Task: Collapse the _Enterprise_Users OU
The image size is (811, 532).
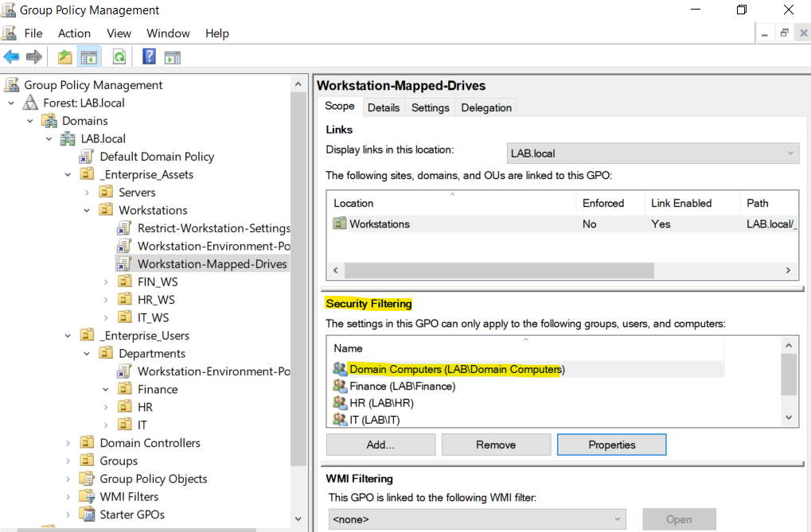Action: [68, 336]
